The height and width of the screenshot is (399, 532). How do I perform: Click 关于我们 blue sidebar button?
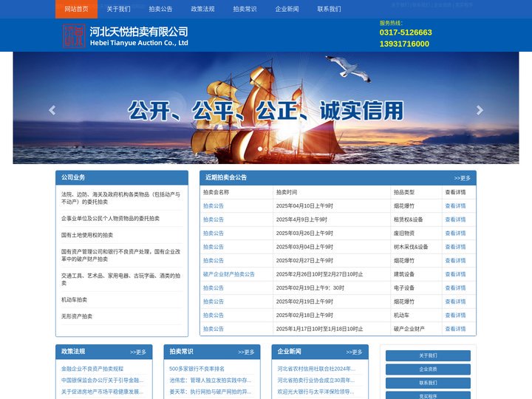pos(428,355)
